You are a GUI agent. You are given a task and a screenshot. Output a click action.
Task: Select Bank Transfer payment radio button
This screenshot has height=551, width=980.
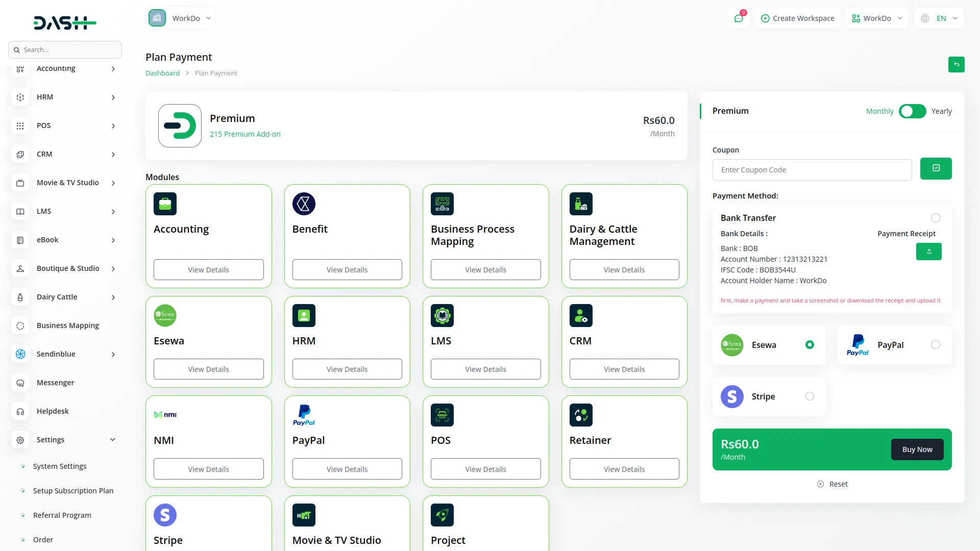(x=935, y=218)
